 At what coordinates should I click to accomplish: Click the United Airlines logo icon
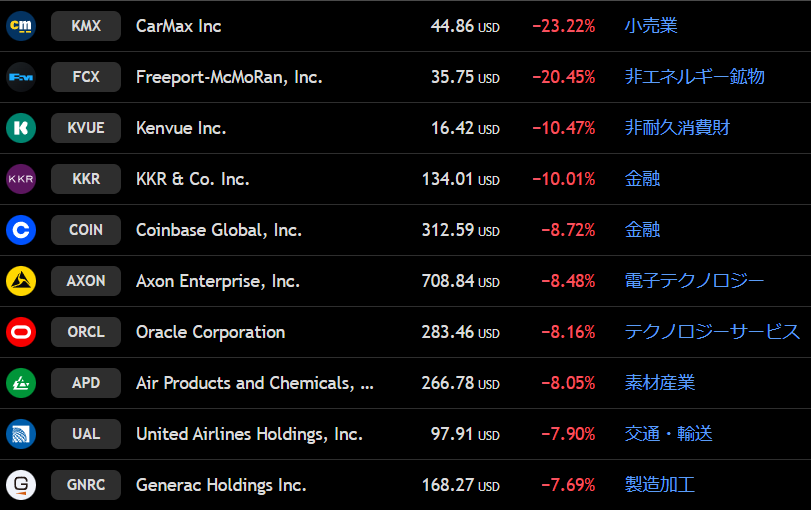click(x=21, y=434)
